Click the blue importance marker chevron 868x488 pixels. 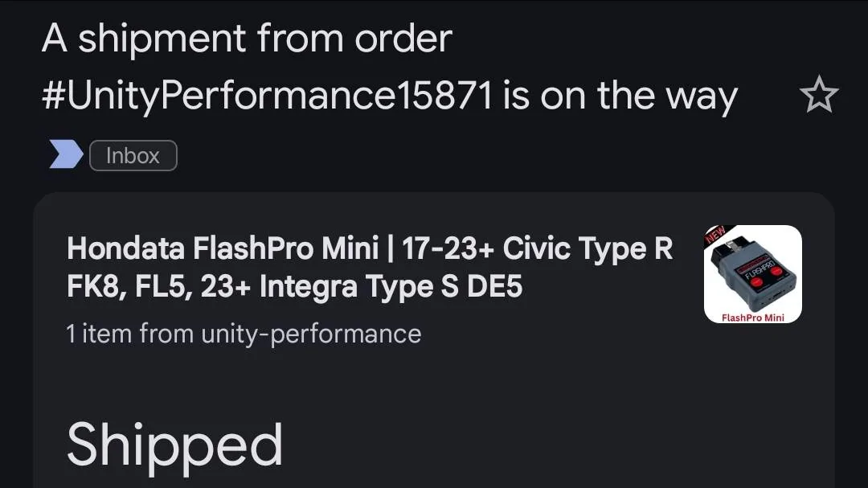(66, 155)
